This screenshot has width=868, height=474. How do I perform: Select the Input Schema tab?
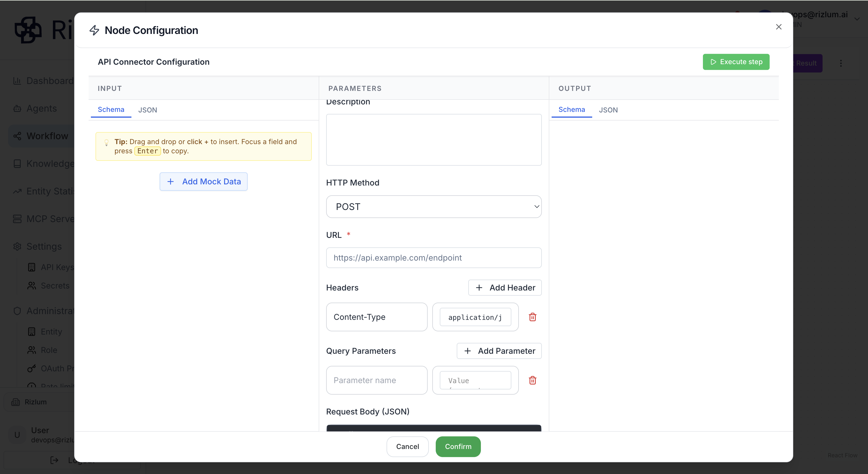(111, 110)
